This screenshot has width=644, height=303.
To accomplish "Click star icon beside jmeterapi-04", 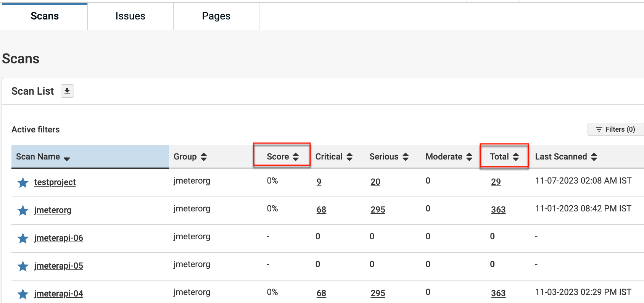I will point(23,294).
